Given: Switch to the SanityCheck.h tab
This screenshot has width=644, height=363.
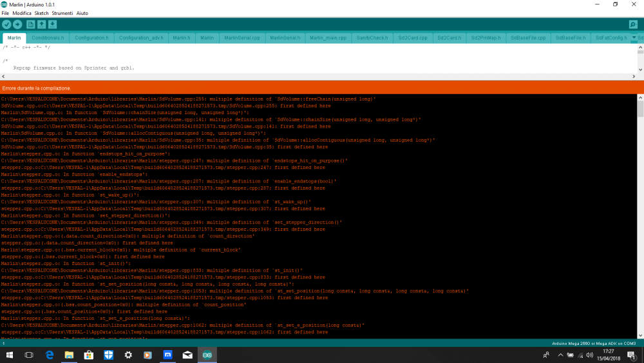Looking at the screenshot, I should pyautogui.click(x=372, y=38).
